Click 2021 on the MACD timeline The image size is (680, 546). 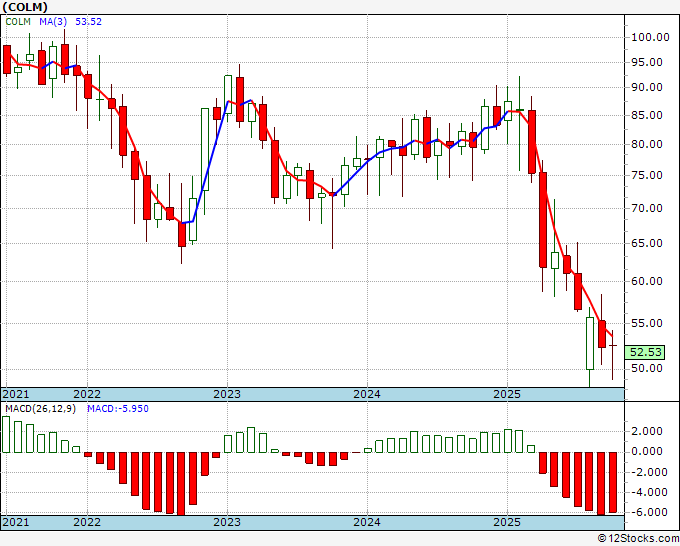coord(16,522)
